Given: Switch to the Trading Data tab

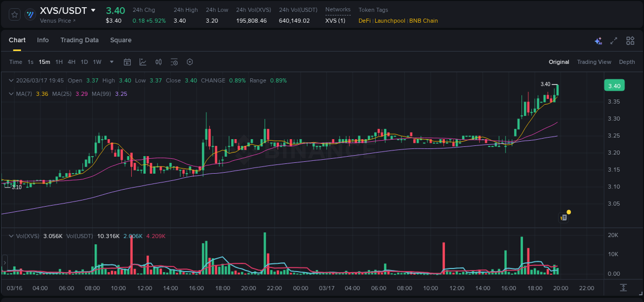Looking at the screenshot, I should (x=79, y=40).
